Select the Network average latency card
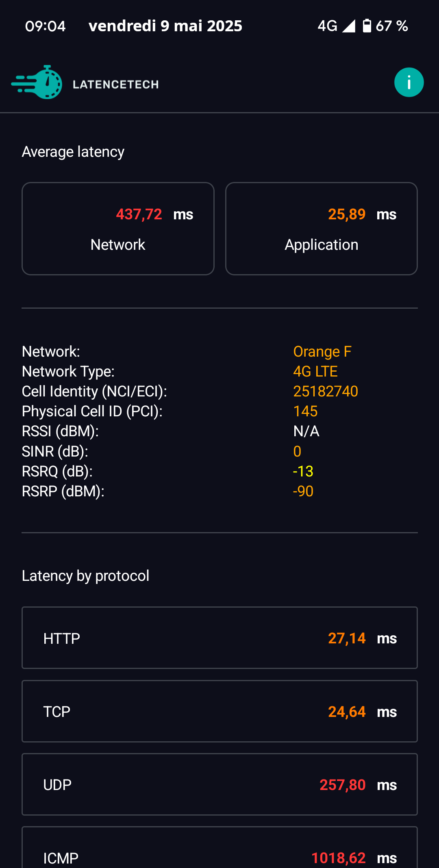The image size is (439, 868). [x=118, y=229]
